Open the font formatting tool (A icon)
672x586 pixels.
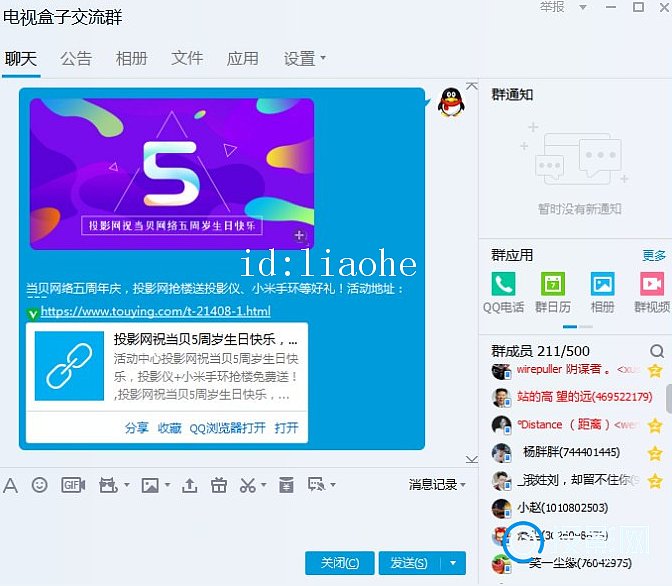click(x=10, y=486)
